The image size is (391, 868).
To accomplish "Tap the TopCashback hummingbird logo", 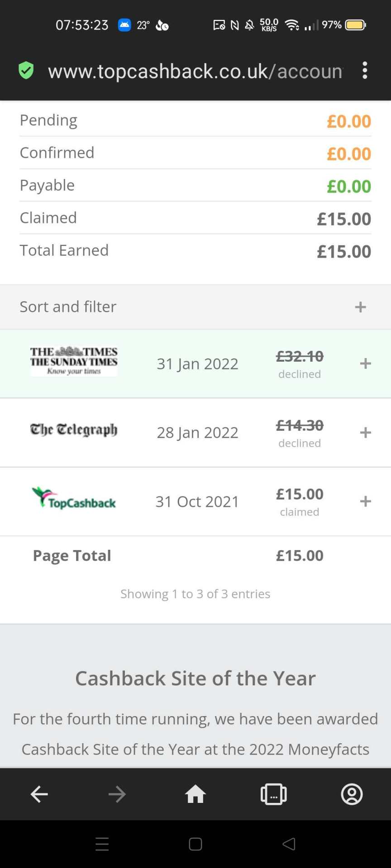I will click(x=74, y=498).
